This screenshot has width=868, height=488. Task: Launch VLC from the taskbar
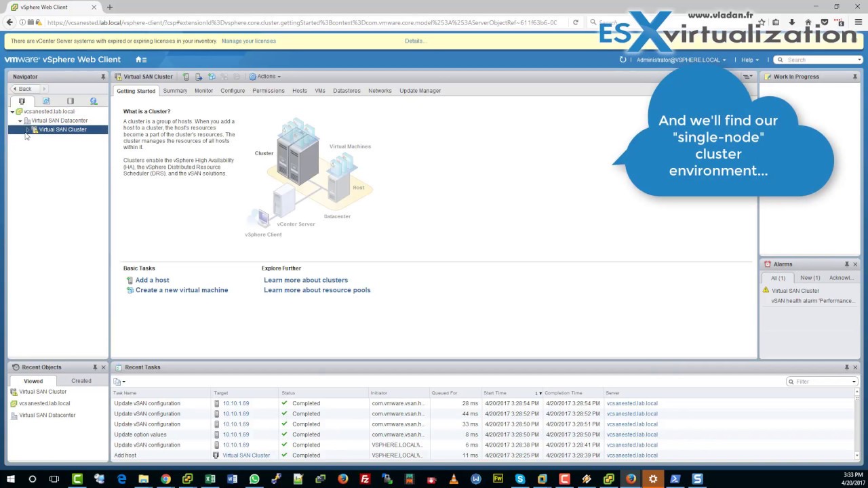(x=454, y=479)
